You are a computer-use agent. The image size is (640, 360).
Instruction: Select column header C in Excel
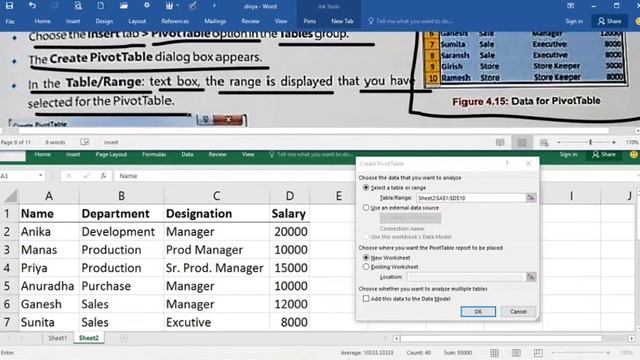(216, 196)
